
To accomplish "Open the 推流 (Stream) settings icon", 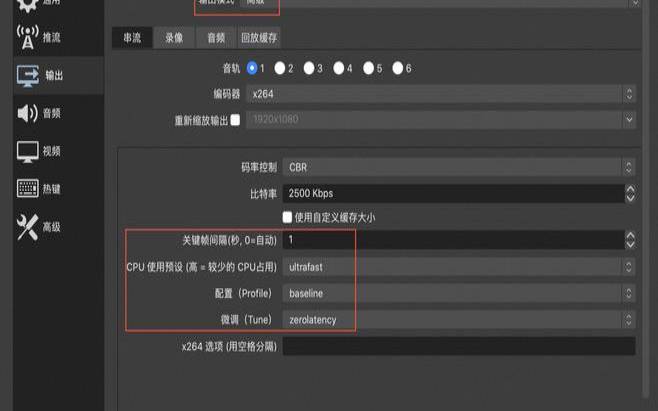I will [28, 37].
